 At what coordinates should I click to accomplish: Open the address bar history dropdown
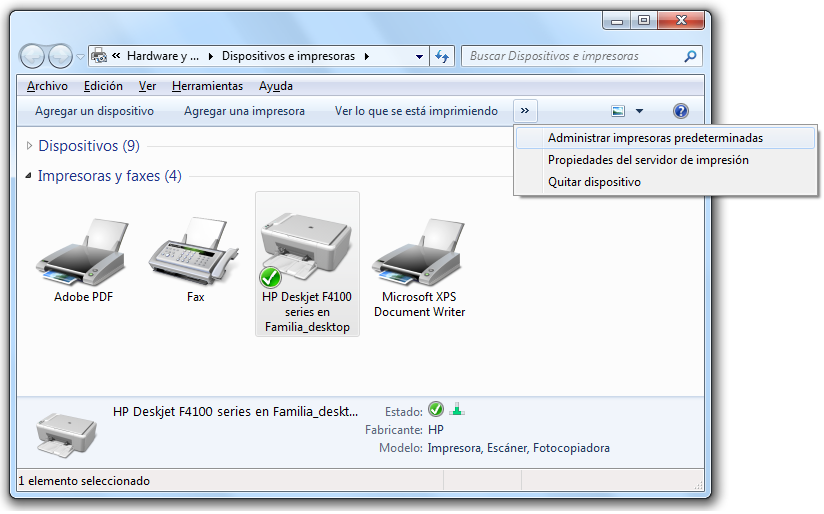419,56
